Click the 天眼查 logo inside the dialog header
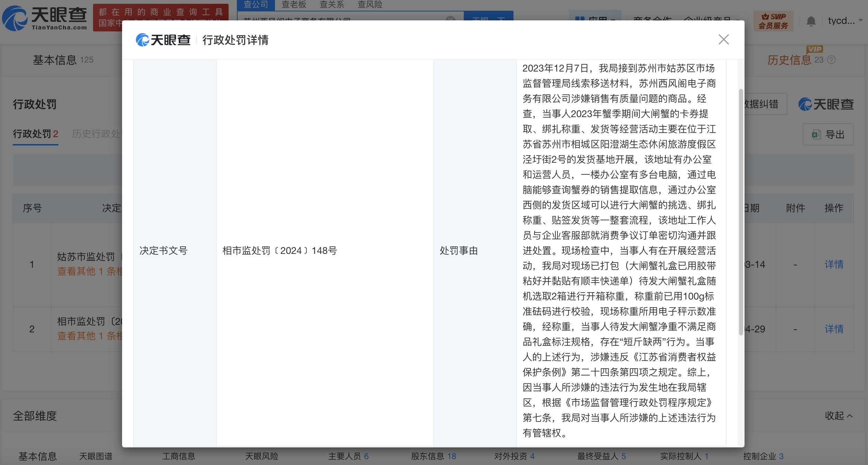This screenshot has height=465, width=868. 163,40
